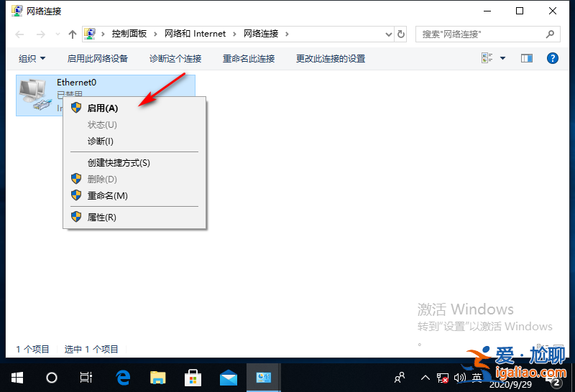Open the Mail app from the taskbar

click(229, 378)
